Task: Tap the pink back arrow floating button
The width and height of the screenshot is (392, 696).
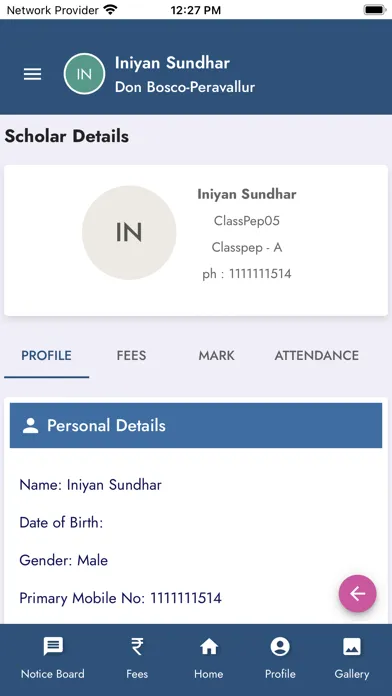Action: (357, 593)
